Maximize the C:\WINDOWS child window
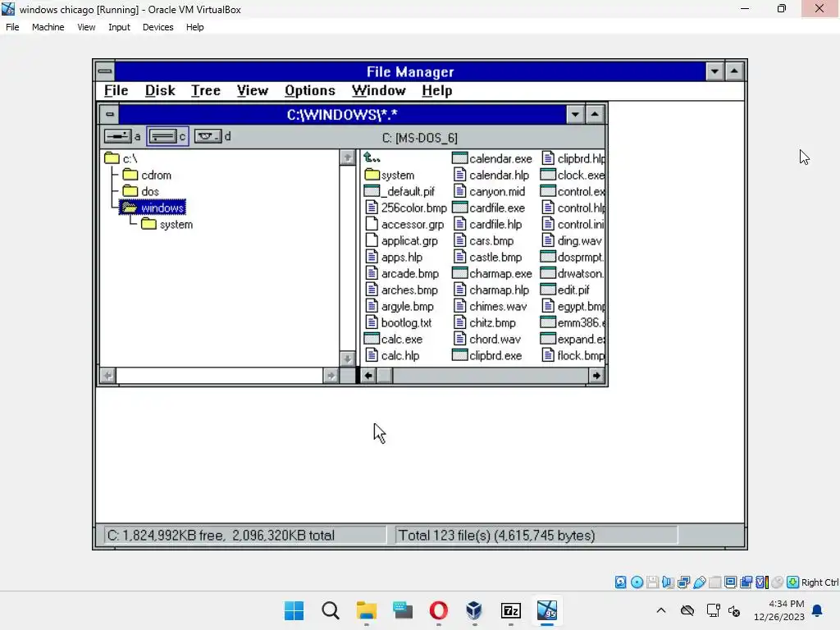840x630 pixels. (x=595, y=114)
